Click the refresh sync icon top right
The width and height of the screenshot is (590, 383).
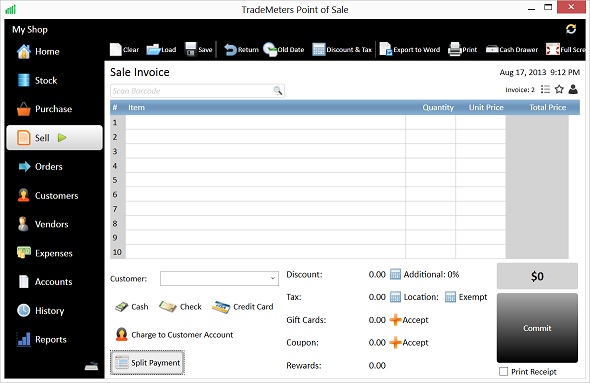(571, 29)
